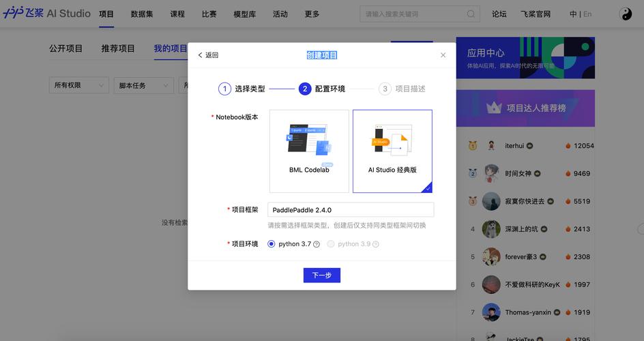Image resolution: width=644 pixels, height=341 pixels.
Task: Click the bronze medal rank icon
Action: click(473, 201)
